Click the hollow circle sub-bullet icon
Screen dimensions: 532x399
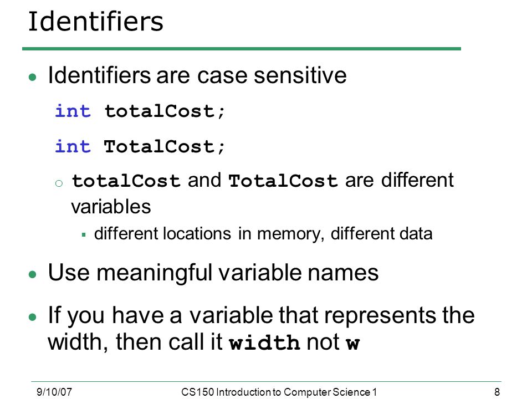pyautogui.click(x=59, y=183)
